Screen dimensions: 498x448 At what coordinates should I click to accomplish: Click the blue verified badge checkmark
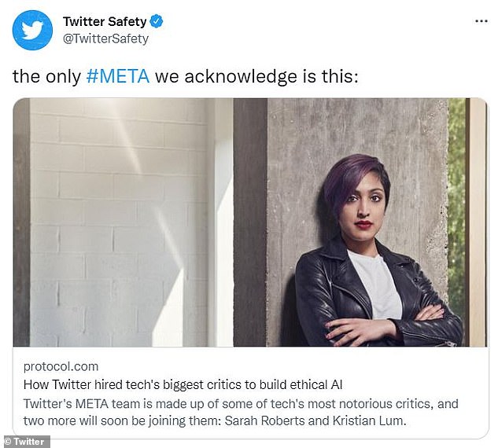[x=156, y=21]
